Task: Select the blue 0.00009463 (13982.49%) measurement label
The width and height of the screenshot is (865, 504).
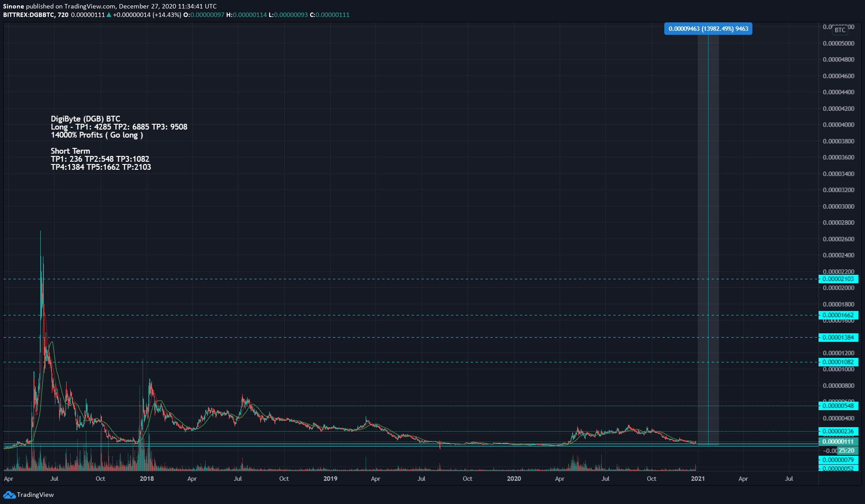Action: [x=708, y=29]
